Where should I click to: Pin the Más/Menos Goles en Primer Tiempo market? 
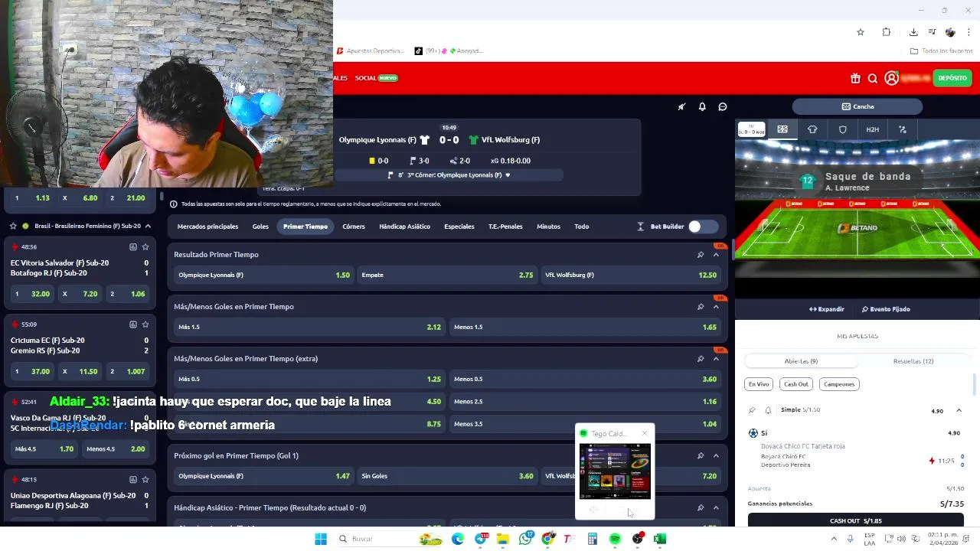click(701, 307)
